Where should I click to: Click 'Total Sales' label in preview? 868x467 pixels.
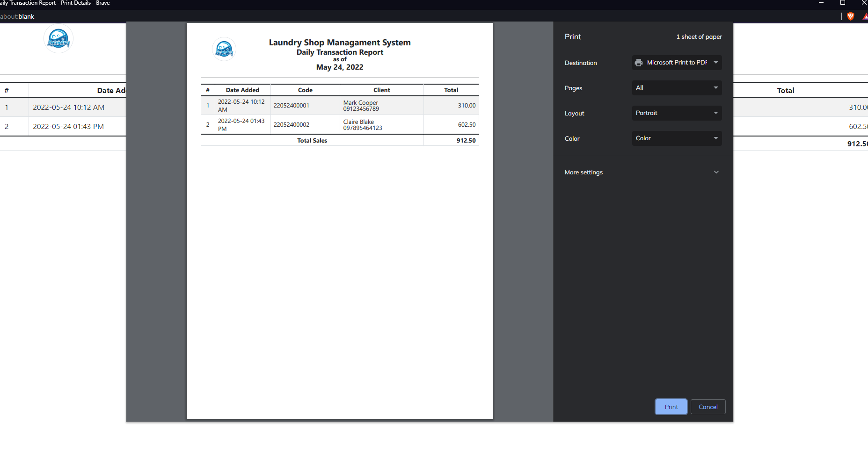pyautogui.click(x=312, y=141)
